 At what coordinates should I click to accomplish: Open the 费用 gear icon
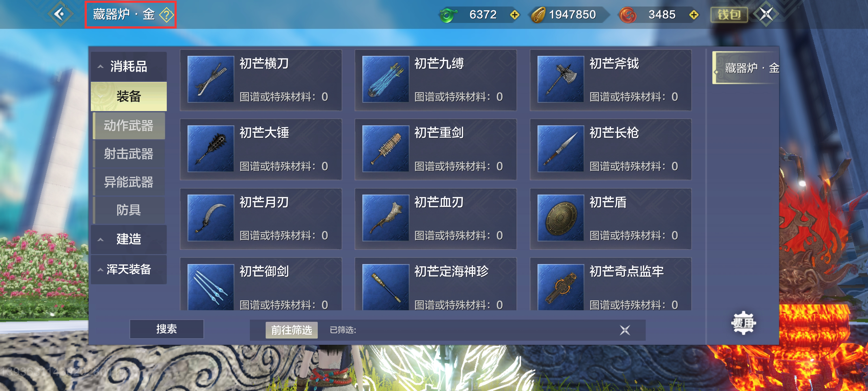(744, 323)
